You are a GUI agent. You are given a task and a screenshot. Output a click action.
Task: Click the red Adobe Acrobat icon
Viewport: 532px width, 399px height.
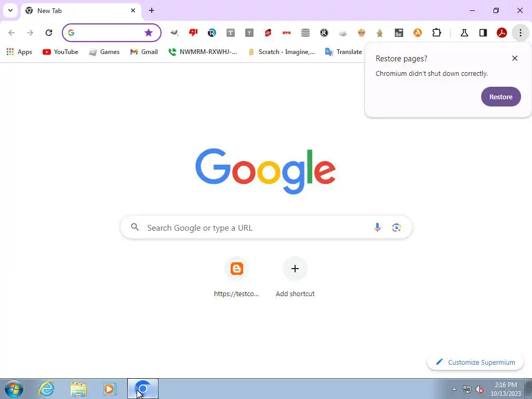(x=502, y=33)
